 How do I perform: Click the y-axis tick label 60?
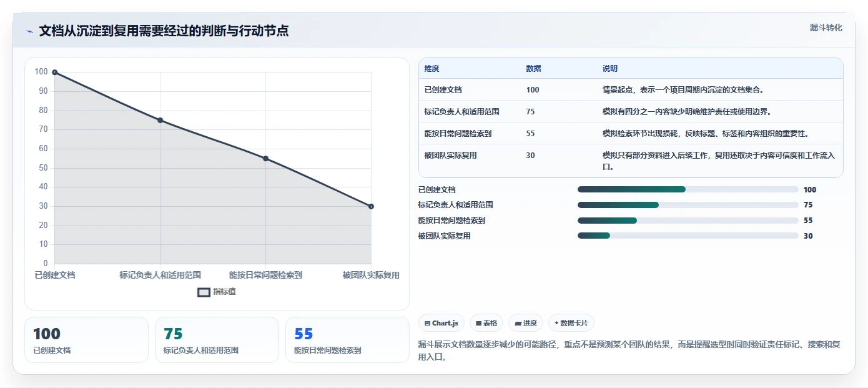pos(43,149)
